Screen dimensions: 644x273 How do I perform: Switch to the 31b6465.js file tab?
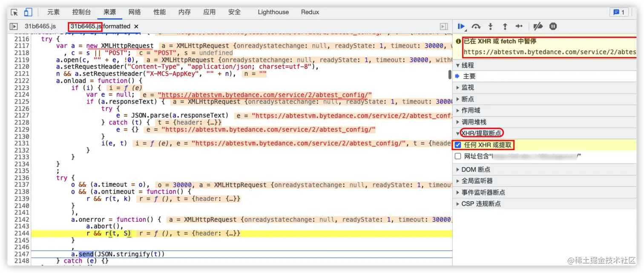coord(40,26)
